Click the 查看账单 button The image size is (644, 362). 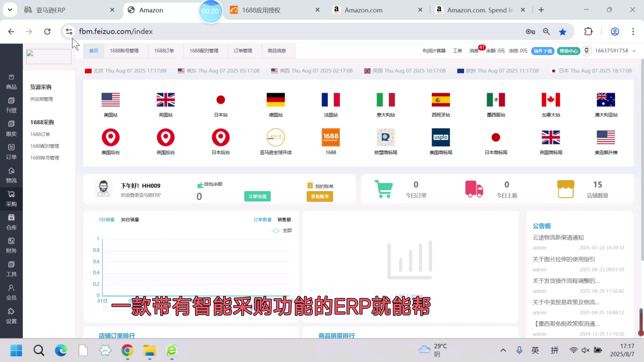point(320,196)
